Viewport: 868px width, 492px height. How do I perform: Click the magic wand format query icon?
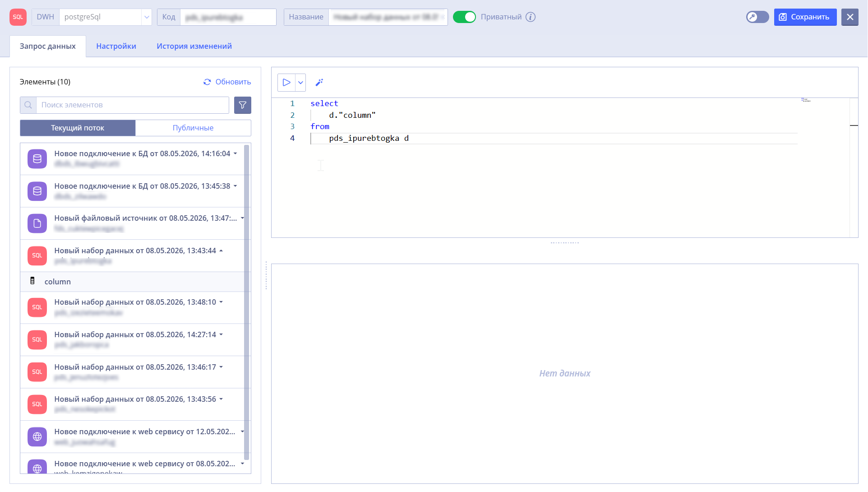point(319,83)
